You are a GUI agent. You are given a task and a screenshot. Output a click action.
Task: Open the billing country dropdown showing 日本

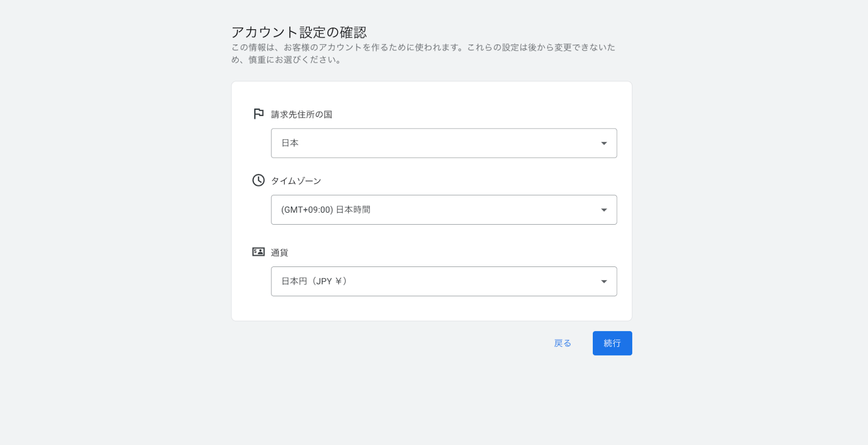point(444,143)
